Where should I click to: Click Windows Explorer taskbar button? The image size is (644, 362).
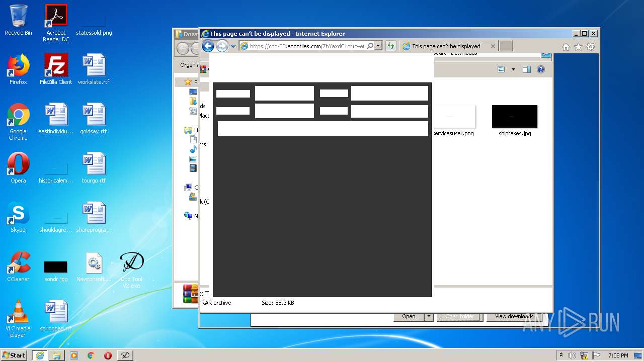[57, 355]
